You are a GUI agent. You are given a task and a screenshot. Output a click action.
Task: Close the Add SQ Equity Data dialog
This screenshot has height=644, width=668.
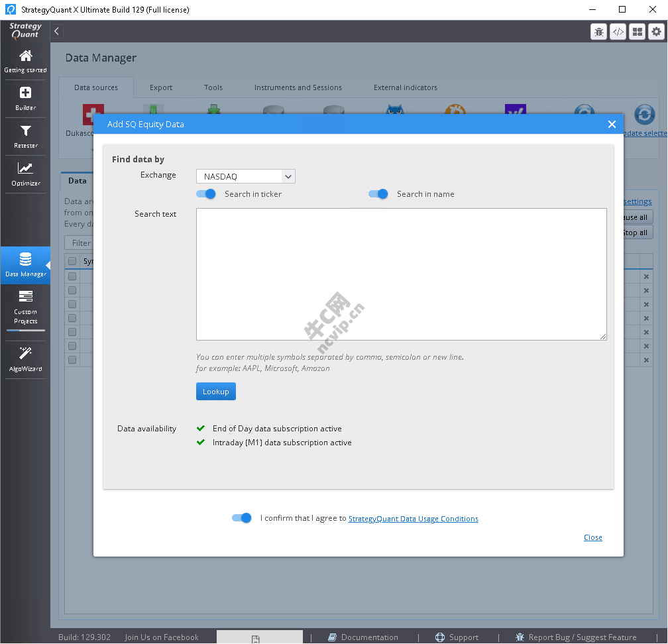click(x=612, y=124)
